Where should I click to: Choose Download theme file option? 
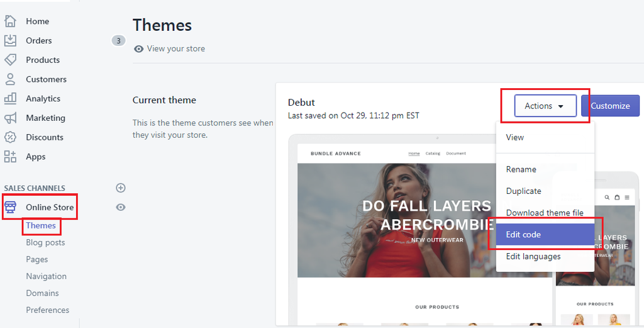click(x=545, y=213)
